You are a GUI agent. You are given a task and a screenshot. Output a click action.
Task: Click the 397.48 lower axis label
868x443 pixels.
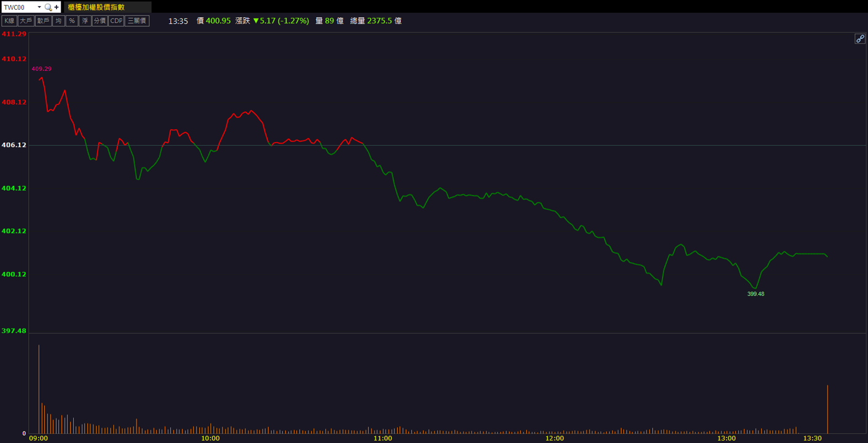click(x=14, y=331)
